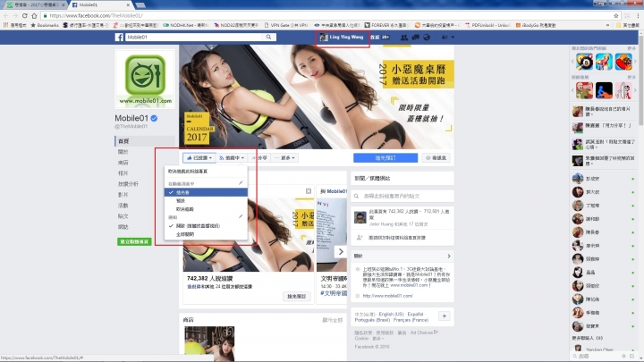Viewport: 644px width, 362px height.
Task: Click the chat search field
Action: point(596,357)
